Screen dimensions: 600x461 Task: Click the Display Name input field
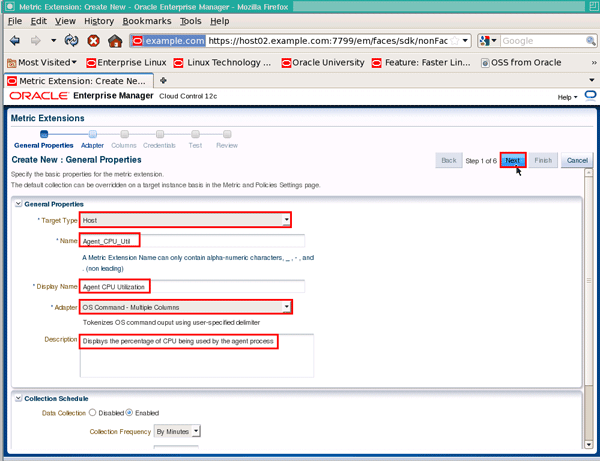pyautogui.click(x=192, y=287)
